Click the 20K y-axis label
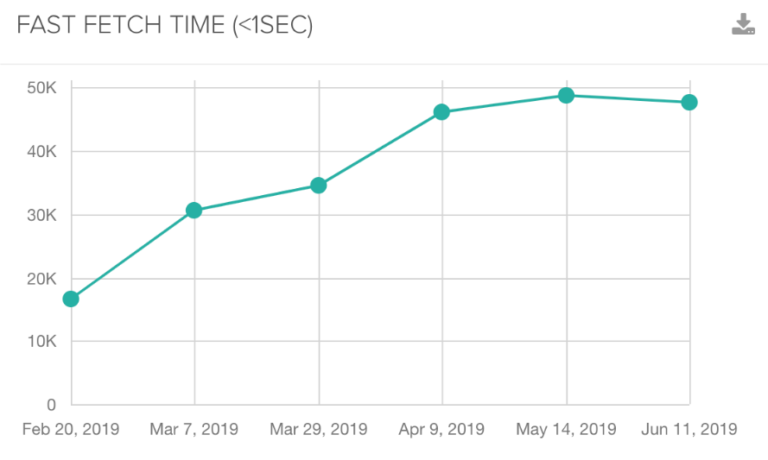Screen dimensions: 768x460 (42, 278)
